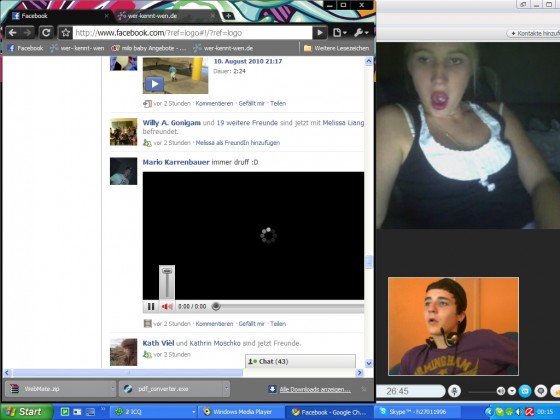Open Kath Vièl's profile
The width and height of the screenshot is (560, 420).
coord(158,343)
